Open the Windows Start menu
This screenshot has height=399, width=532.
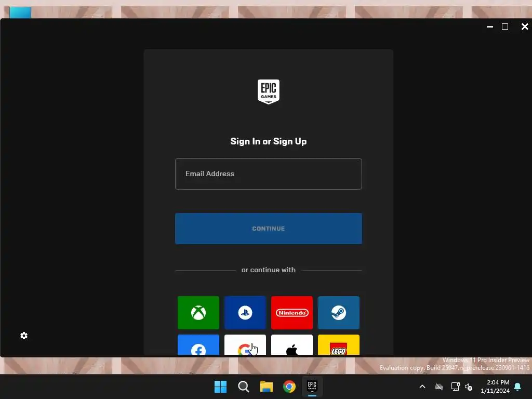pyautogui.click(x=220, y=387)
